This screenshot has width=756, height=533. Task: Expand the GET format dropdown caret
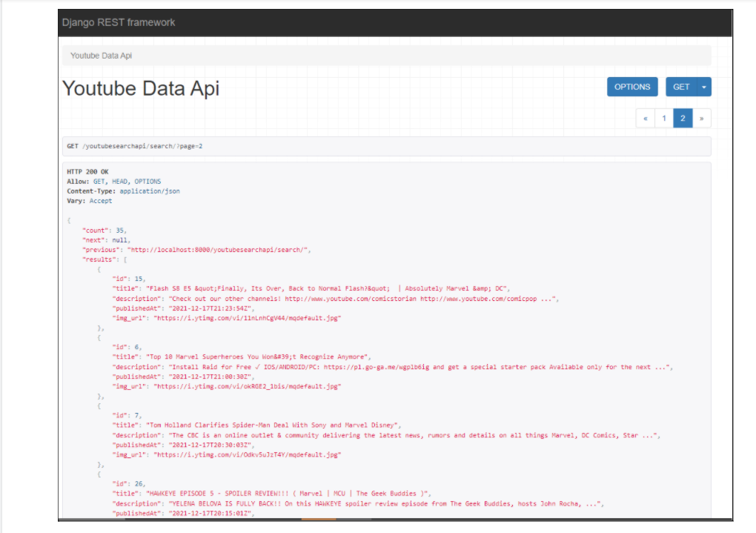pos(704,87)
